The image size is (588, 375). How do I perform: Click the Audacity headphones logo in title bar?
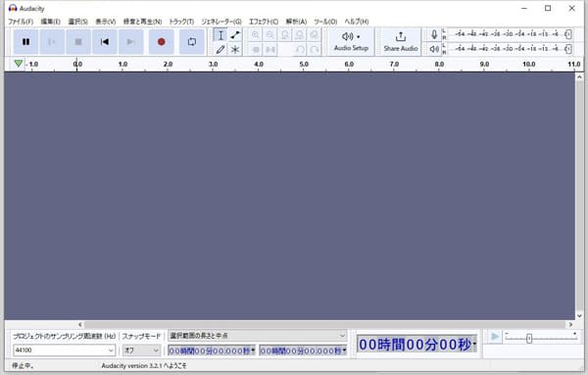pos(13,8)
